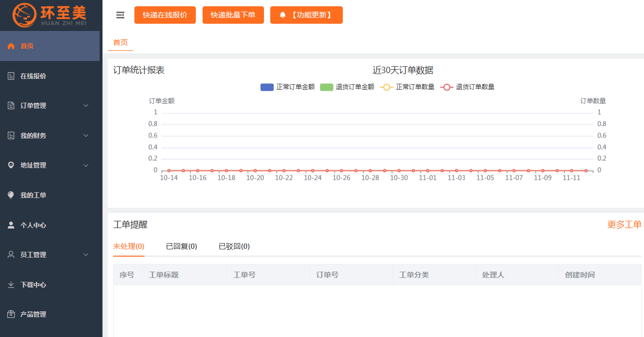Screen dimensions: 644x337
Task: Click the 我的工单 lightbulb icon
Action: pos(11,195)
